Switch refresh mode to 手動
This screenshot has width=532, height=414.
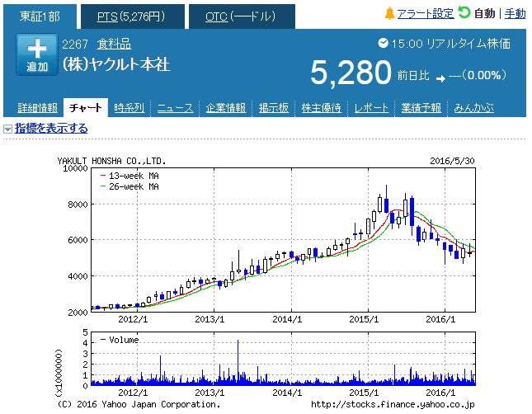click(x=515, y=14)
